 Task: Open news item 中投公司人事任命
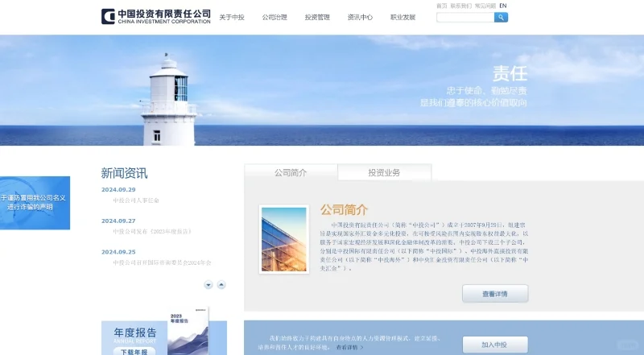(x=136, y=200)
